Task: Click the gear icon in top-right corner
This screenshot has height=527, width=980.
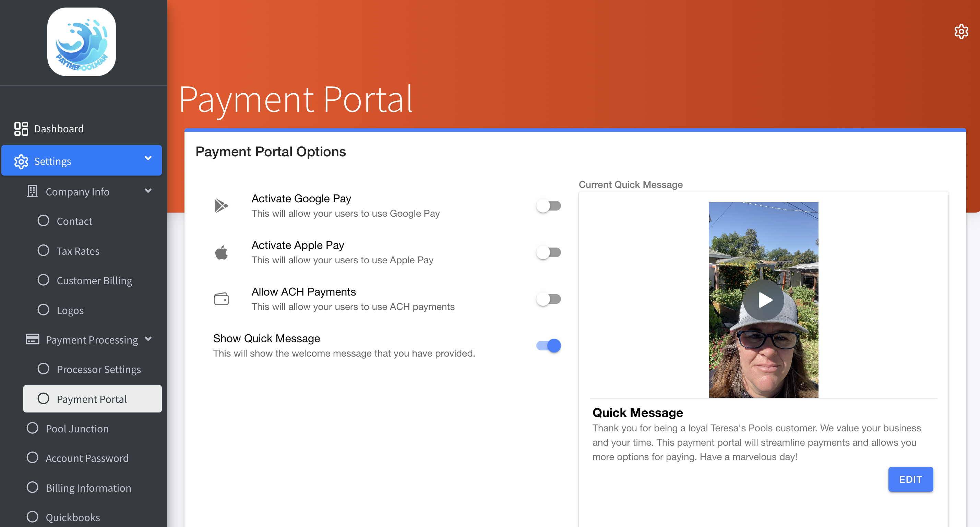Action: click(x=961, y=32)
